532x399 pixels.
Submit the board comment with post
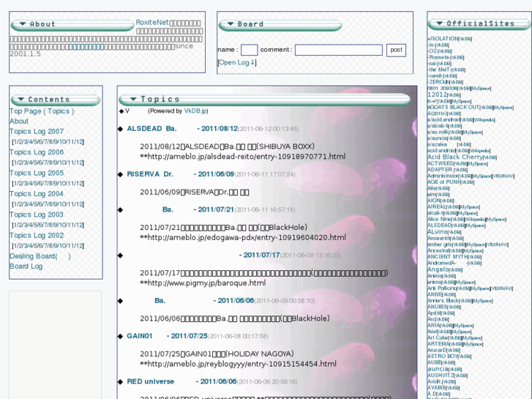396,50
